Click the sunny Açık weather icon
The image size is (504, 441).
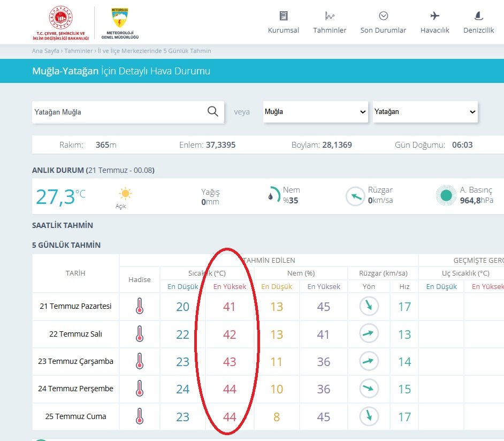(125, 193)
